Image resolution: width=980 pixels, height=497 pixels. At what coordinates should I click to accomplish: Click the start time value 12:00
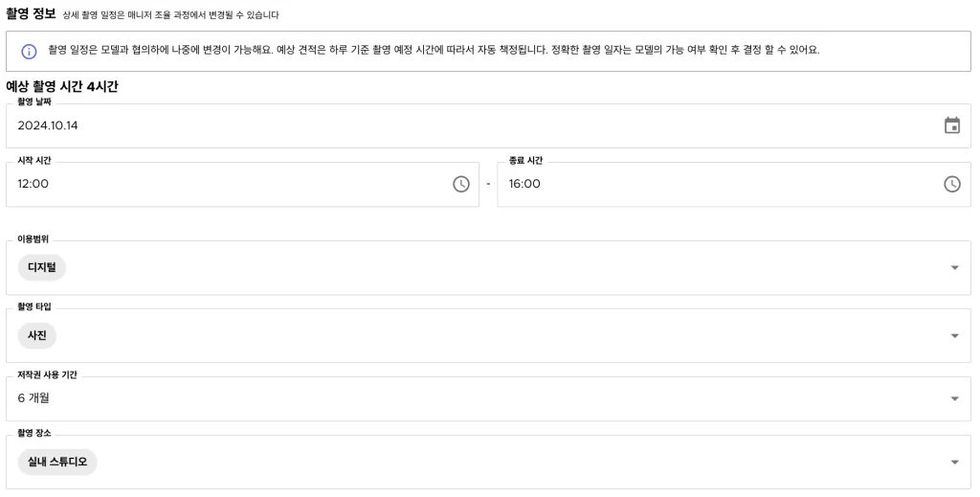33,184
